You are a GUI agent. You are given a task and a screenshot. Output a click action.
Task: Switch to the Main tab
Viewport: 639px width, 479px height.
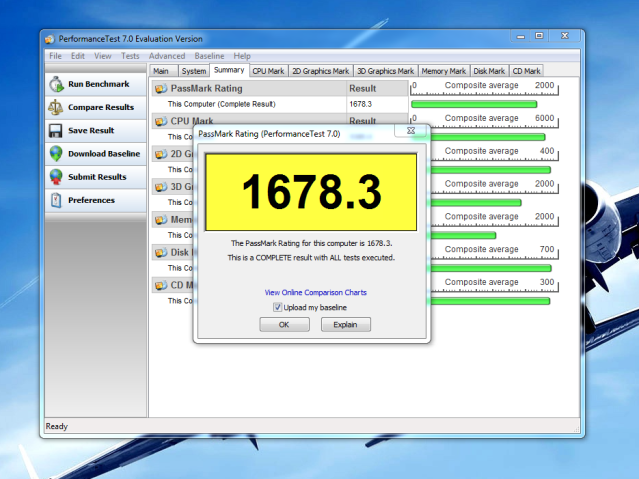click(163, 71)
